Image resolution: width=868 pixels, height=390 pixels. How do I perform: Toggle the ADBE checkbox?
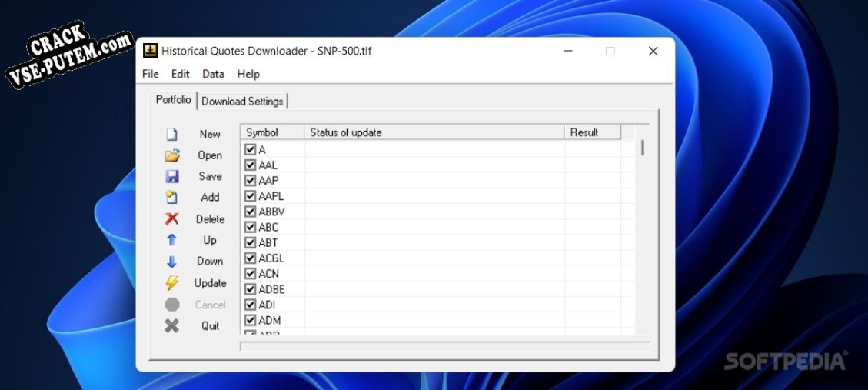point(250,289)
